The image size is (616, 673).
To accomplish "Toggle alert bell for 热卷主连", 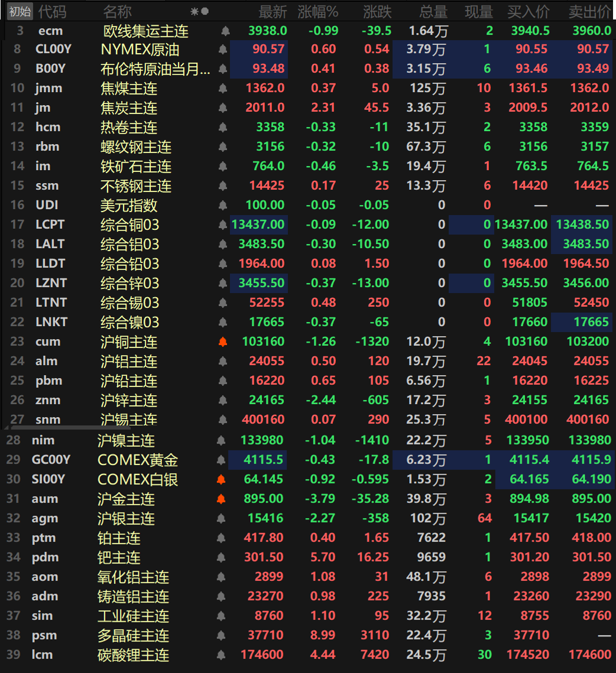I will 222,128.
